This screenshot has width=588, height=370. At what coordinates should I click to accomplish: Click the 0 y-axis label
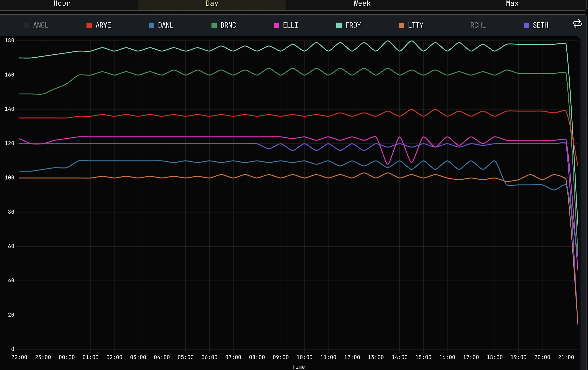[13, 349]
